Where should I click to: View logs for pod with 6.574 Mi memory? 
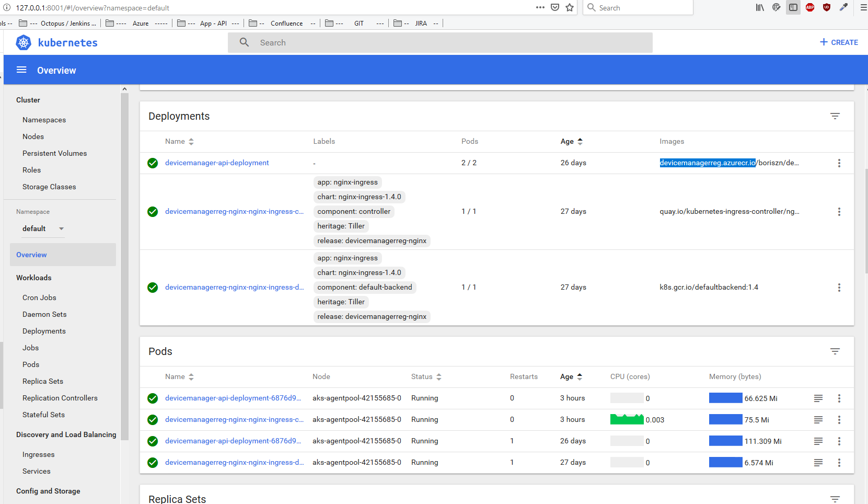[x=818, y=463]
